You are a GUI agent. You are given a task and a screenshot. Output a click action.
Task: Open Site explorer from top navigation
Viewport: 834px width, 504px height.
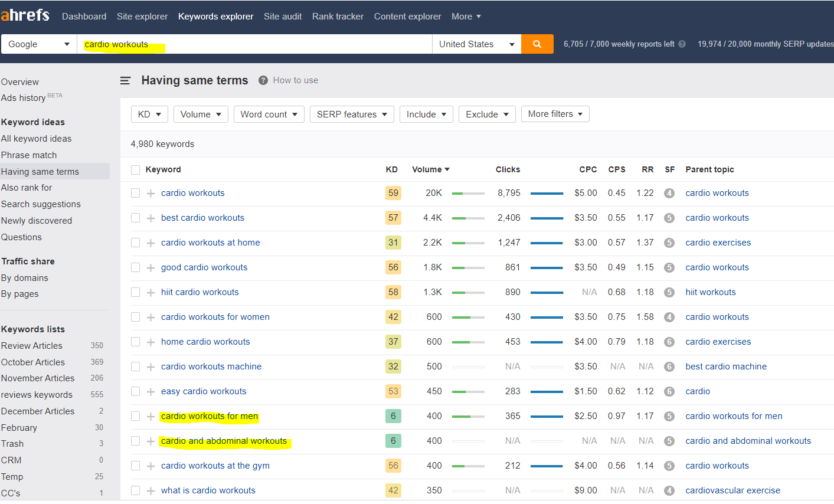point(142,17)
